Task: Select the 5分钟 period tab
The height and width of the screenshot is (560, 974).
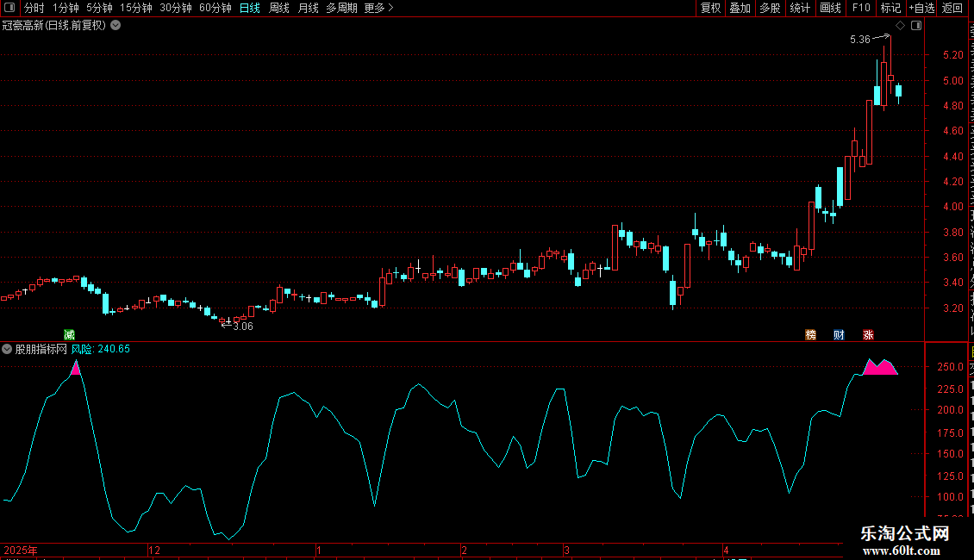Action: (99, 8)
